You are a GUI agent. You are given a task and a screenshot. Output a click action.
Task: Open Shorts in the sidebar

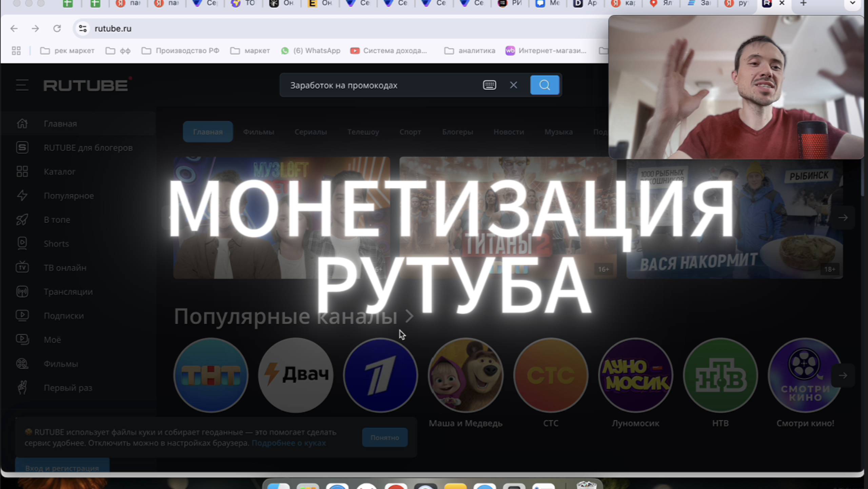point(56,244)
